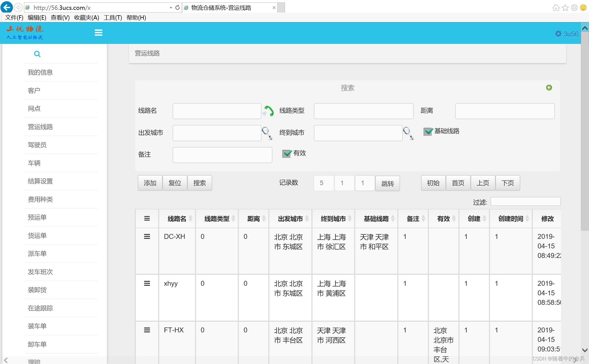The height and width of the screenshot is (364, 589).
Task: Open browser address bar dropdown arrow
Action: coord(171,8)
